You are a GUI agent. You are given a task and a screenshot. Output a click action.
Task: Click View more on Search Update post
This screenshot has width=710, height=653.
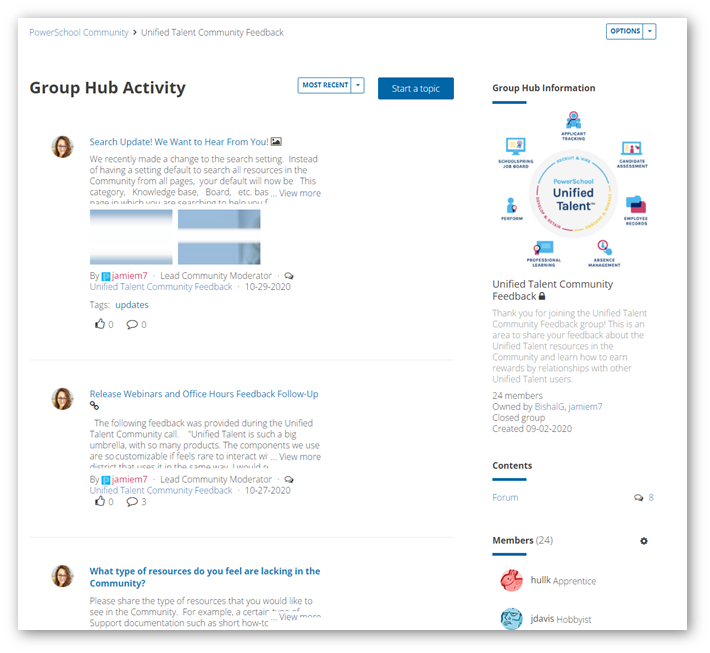300,193
